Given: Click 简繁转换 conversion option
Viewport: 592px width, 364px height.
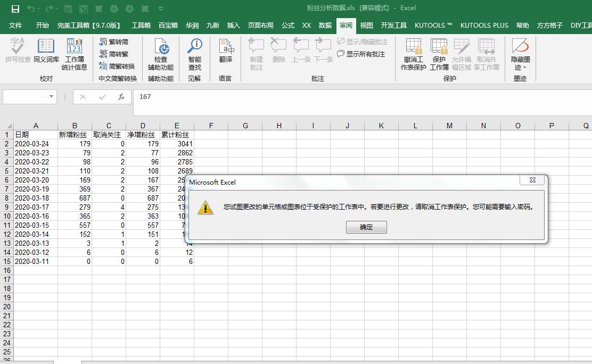Looking at the screenshot, I should 117,67.
